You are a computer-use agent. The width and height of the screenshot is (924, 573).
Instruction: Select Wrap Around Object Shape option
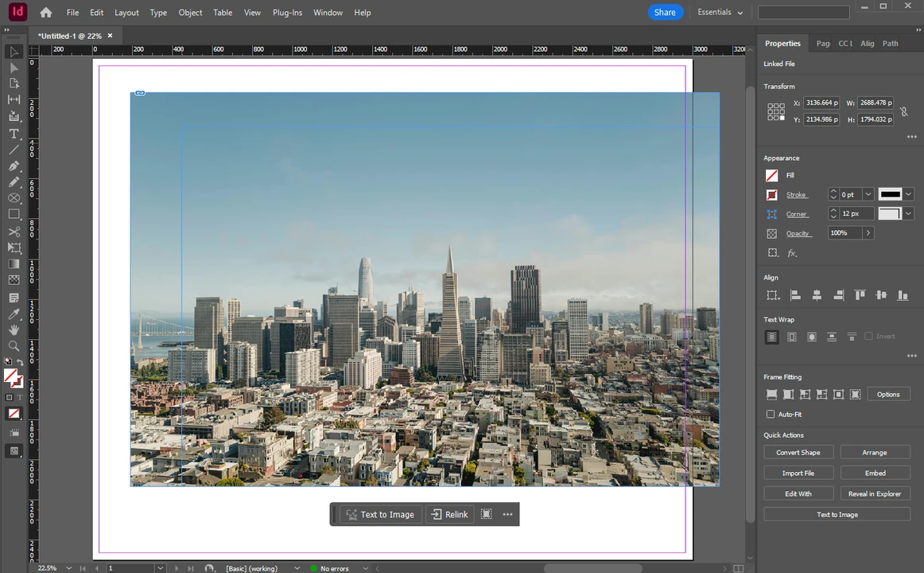click(x=812, y=337)
